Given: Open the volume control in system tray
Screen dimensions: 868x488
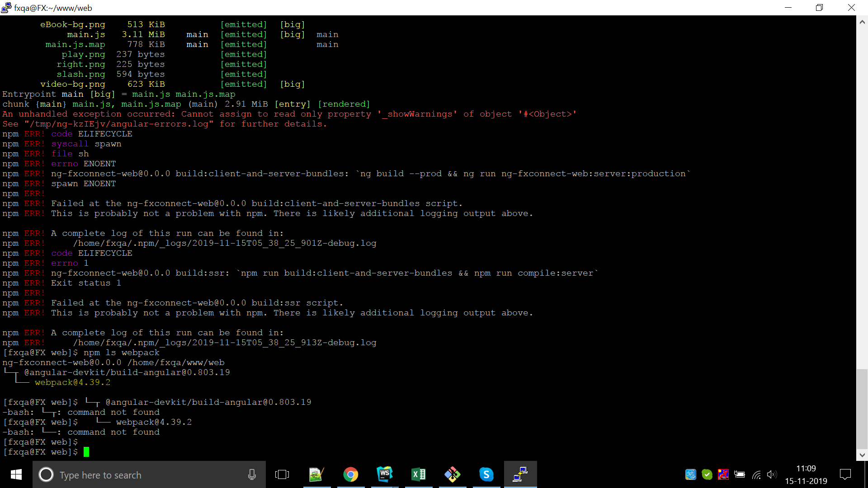Looking at the screenshot, I should coord(771,474).
